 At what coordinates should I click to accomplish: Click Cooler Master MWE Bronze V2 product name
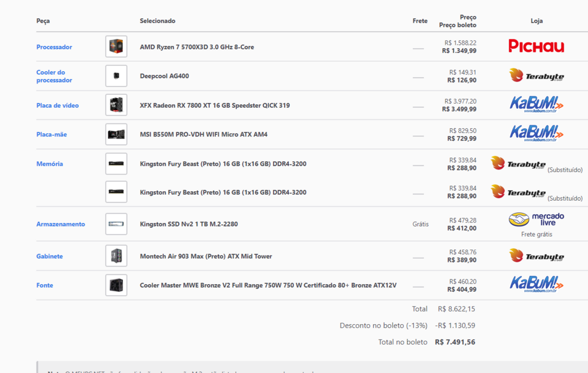pos(268,285)
